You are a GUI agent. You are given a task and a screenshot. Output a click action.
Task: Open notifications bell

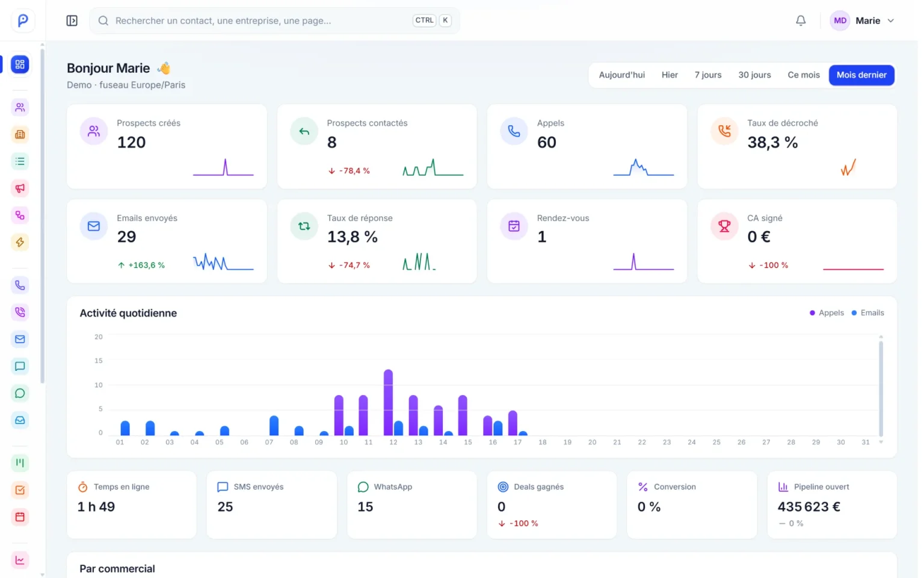pyautogui.click(x=801, y=20)
